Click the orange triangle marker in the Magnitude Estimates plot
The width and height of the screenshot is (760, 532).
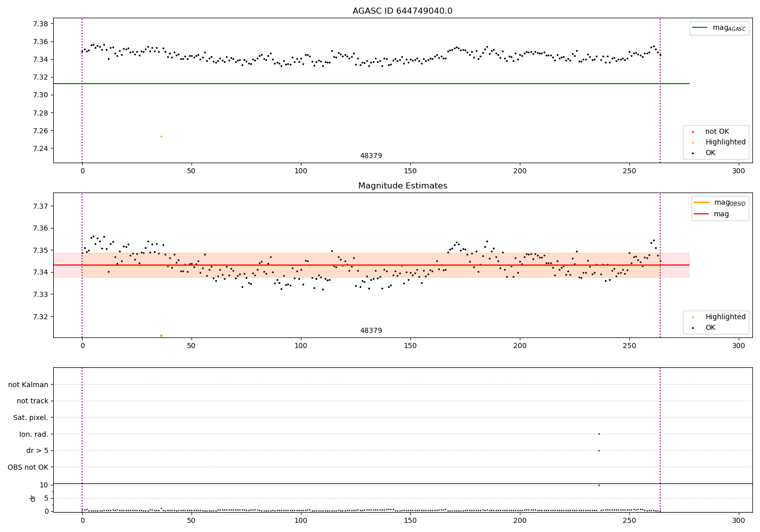161,336
